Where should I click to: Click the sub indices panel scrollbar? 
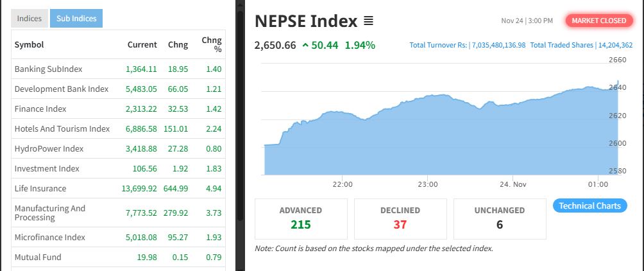pyautogui.click(x=240, y=128)
